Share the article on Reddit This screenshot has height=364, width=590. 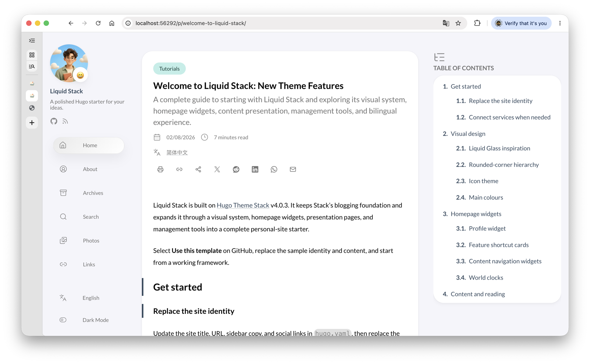coord(236,169)
